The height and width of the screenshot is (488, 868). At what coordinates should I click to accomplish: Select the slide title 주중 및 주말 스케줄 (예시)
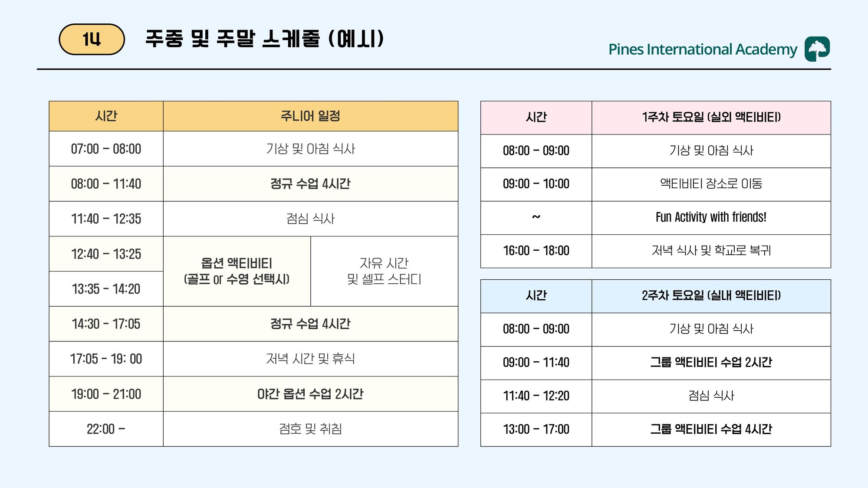[x=265, y=39]
